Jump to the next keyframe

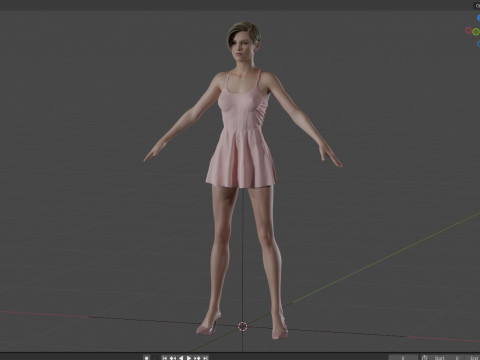click(x=197, y=358)
